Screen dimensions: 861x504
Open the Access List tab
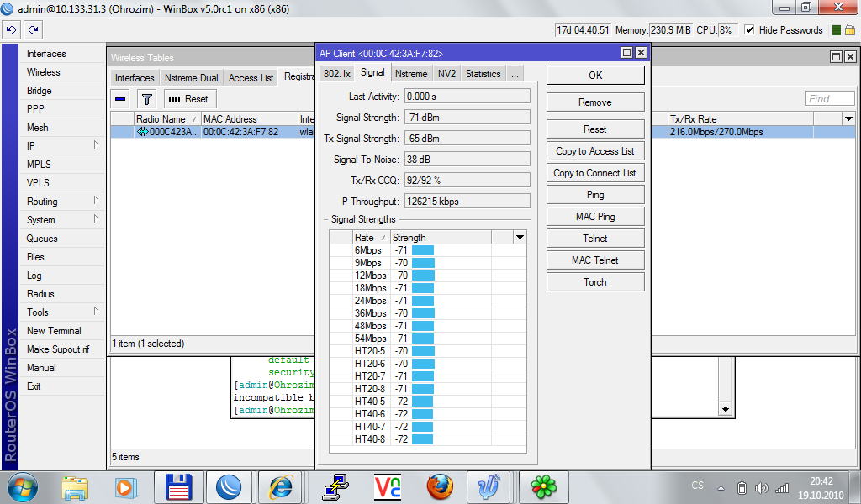tap(251, 78)
